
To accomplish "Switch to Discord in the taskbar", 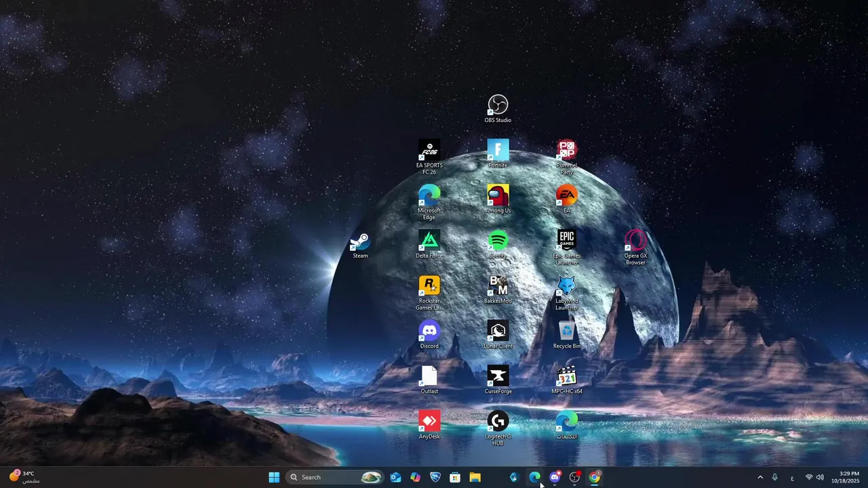I will click(555, 477).
